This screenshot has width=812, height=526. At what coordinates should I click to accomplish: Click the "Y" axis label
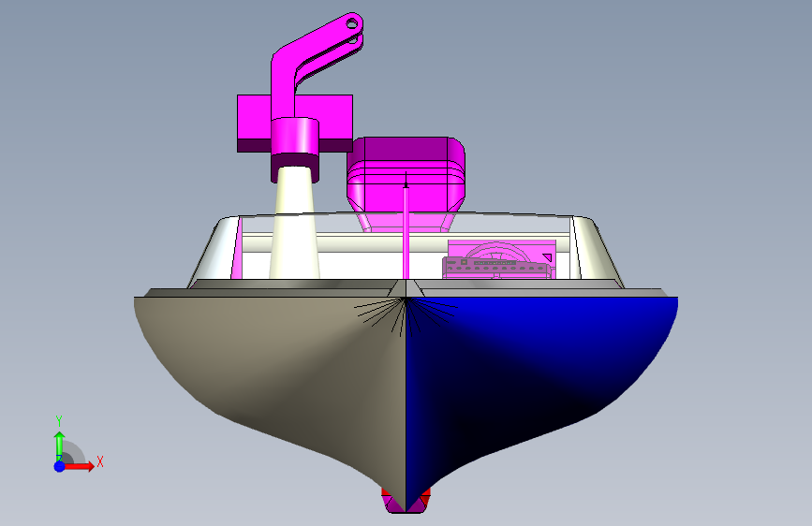coord(59,421)
